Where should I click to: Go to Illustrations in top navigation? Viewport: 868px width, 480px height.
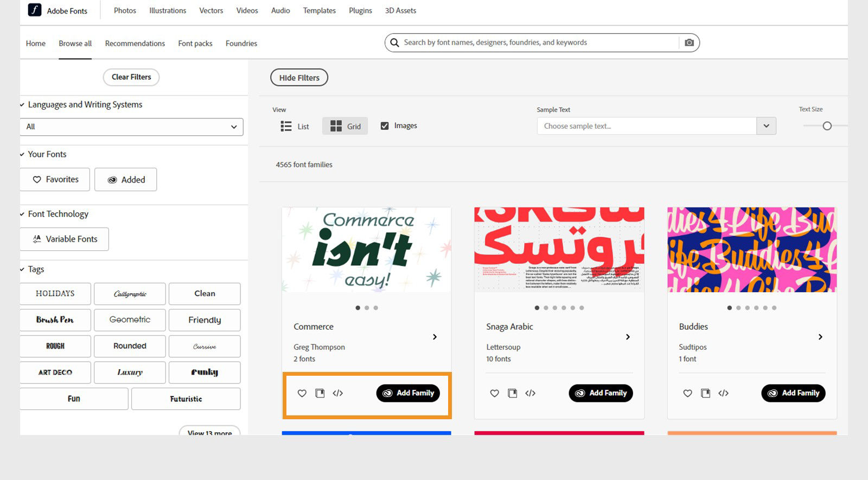point(168,10)
